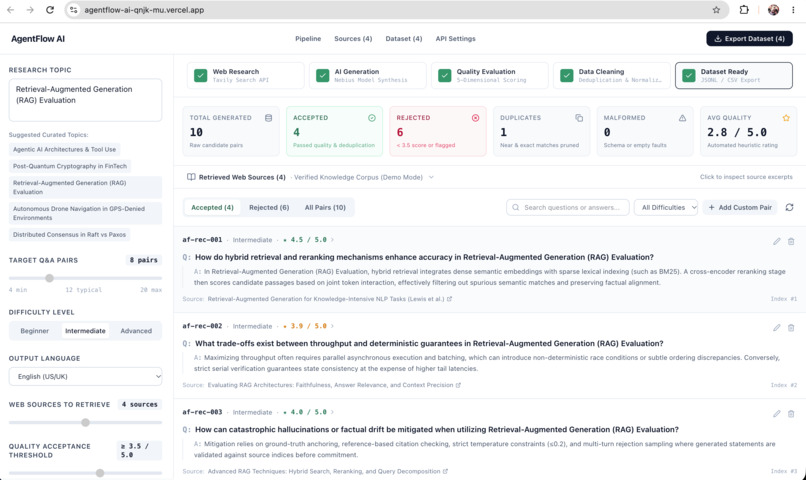Edit record af-rec-003 with the pencil icon
The image size is (806, 480).
[x=777, y=413]
